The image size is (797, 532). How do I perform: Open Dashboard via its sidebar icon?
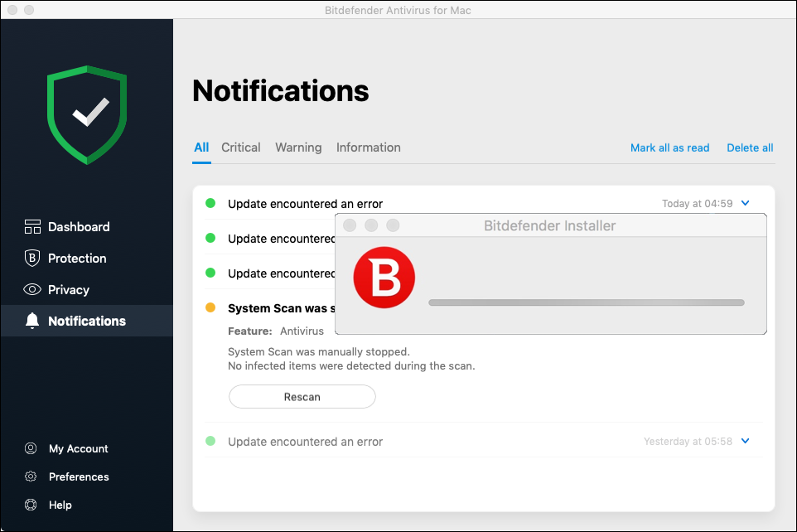point(32,227)
